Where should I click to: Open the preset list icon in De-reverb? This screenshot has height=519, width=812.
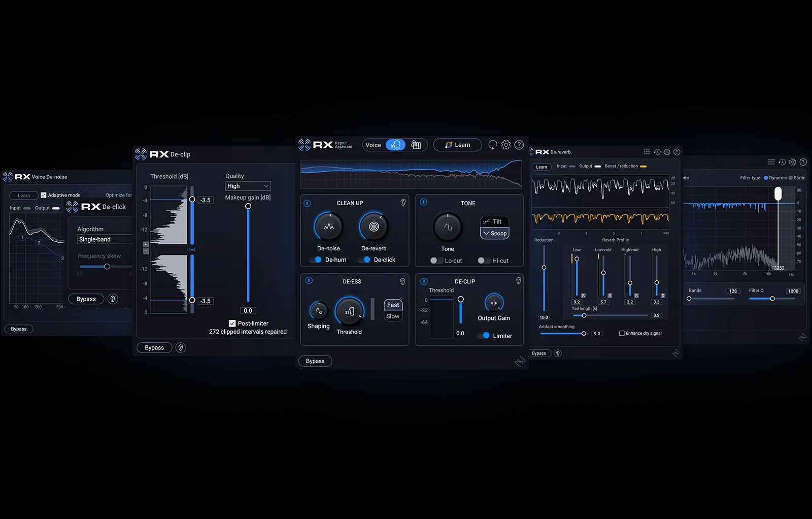(x=647, y=152)
